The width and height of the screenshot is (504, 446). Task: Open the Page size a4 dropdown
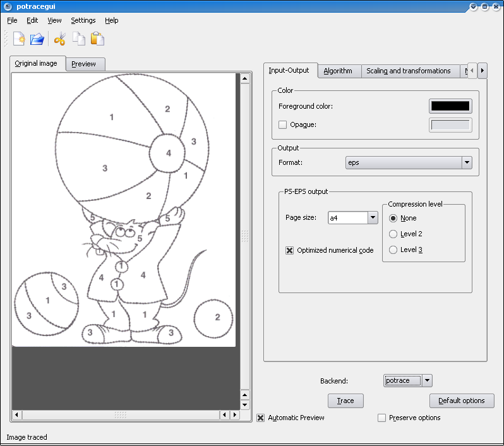coord(373,218)
